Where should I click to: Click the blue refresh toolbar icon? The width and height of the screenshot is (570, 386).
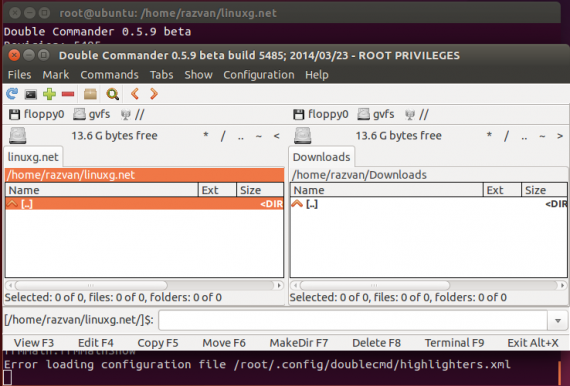coord(12,94)
